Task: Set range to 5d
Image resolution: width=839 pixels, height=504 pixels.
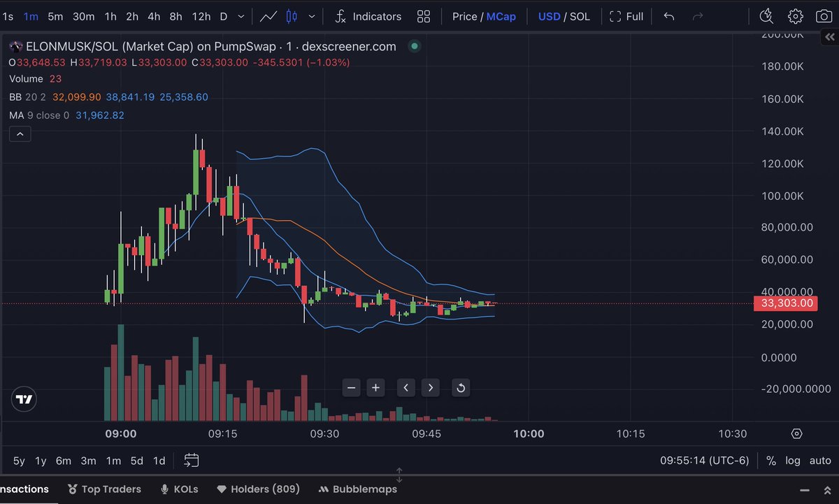Action: tap(137, 461)
